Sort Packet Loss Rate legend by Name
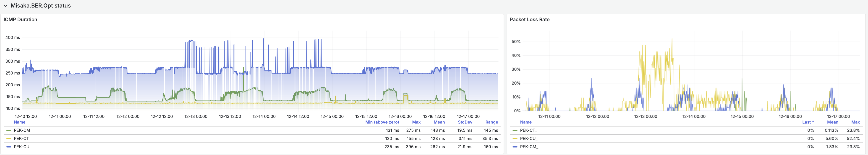 (525, 122)
